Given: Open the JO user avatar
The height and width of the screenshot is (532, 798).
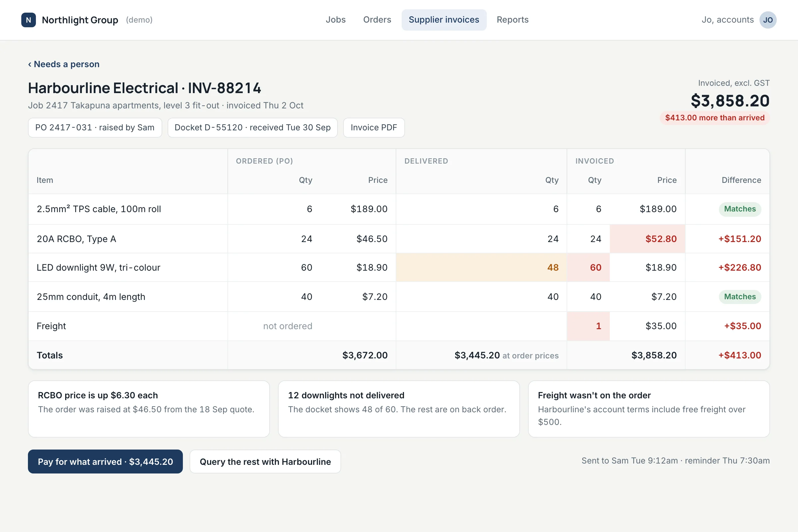Looking at the screenshot, I should point(768,20).
